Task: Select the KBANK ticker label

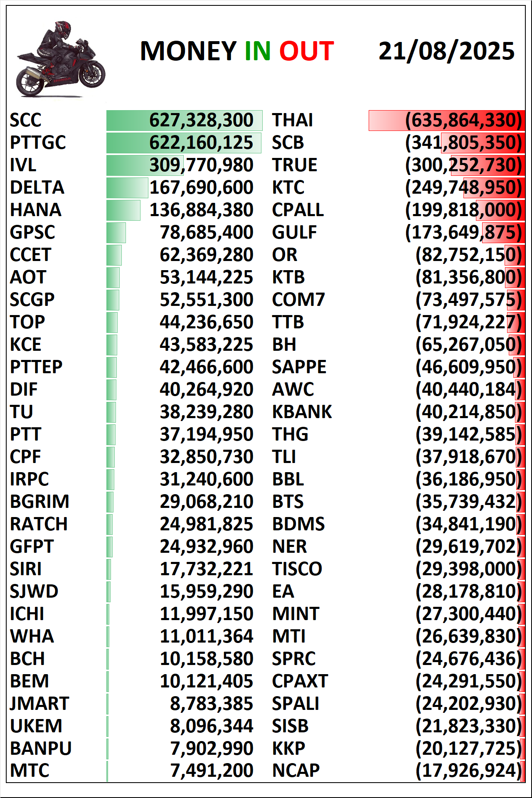Action: coord(302,412)
